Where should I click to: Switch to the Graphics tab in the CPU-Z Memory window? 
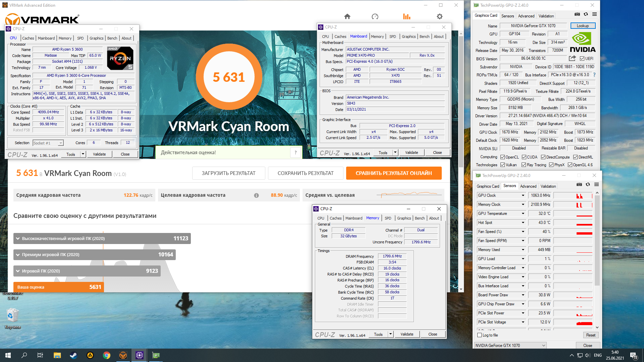[x=404, y=218]
